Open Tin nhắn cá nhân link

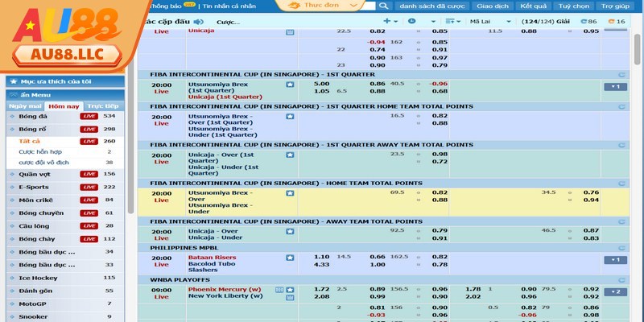pyautogui.click(x=229, y=6)
